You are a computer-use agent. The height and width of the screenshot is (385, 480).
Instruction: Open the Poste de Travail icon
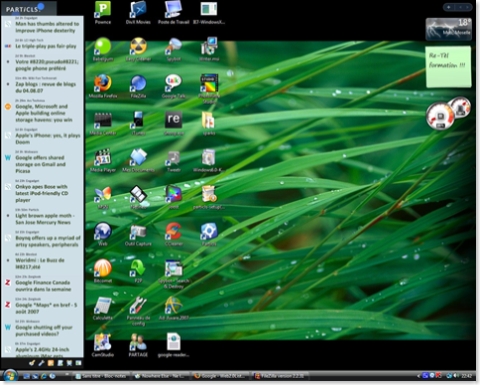tap(173, 13)
